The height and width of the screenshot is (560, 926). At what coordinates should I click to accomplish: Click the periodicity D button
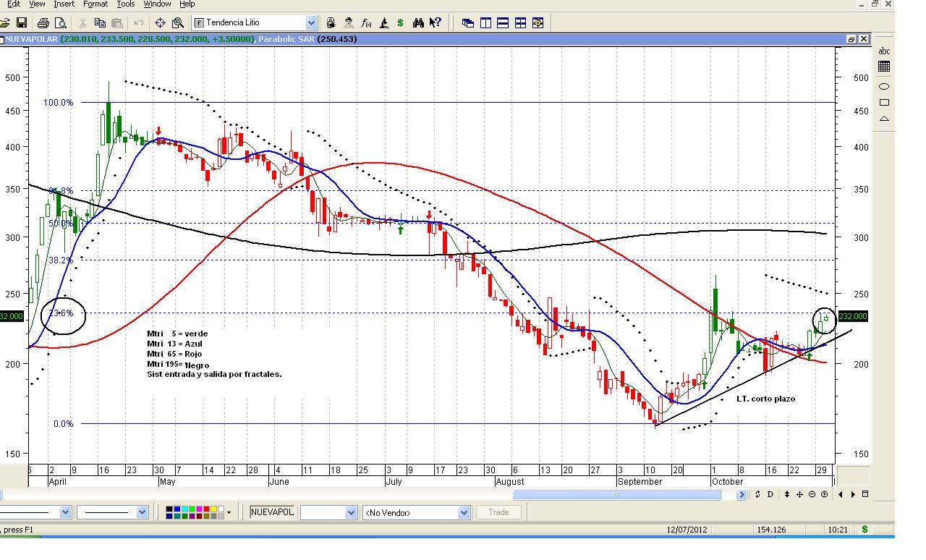pos(770,495)
